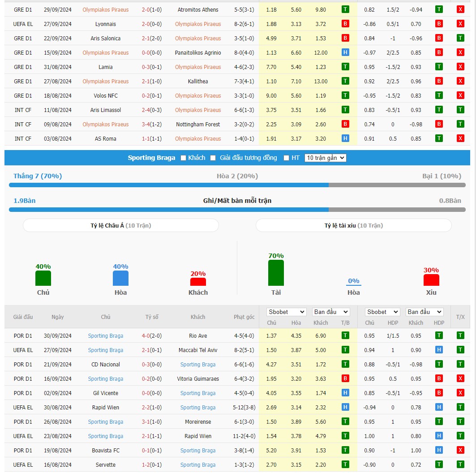
Task: Click red X badge in AS Roma row
Action: (460, 138)
